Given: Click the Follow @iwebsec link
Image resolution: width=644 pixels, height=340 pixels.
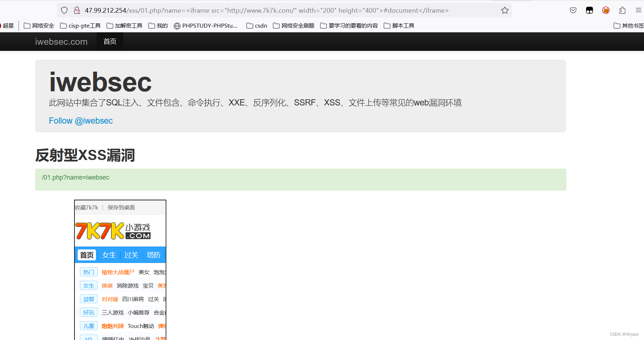Looking at the screenshot, I should coord(81,120).
